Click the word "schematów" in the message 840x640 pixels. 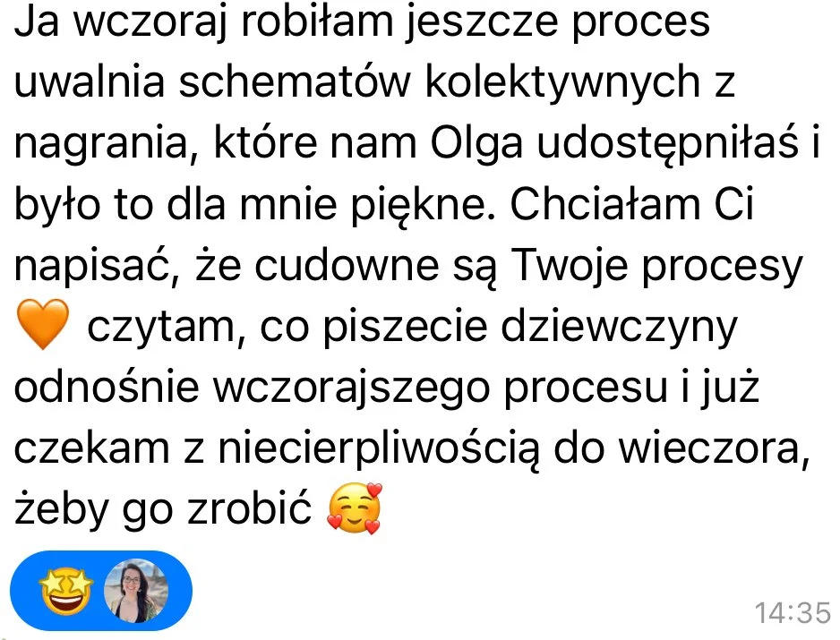pyautogui.click(x=294, y=83)
